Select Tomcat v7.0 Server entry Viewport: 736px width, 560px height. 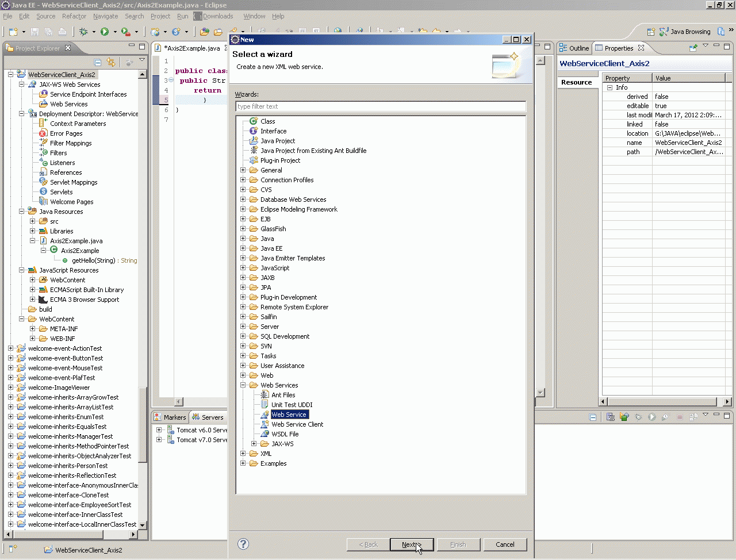[x=197, y=440]
